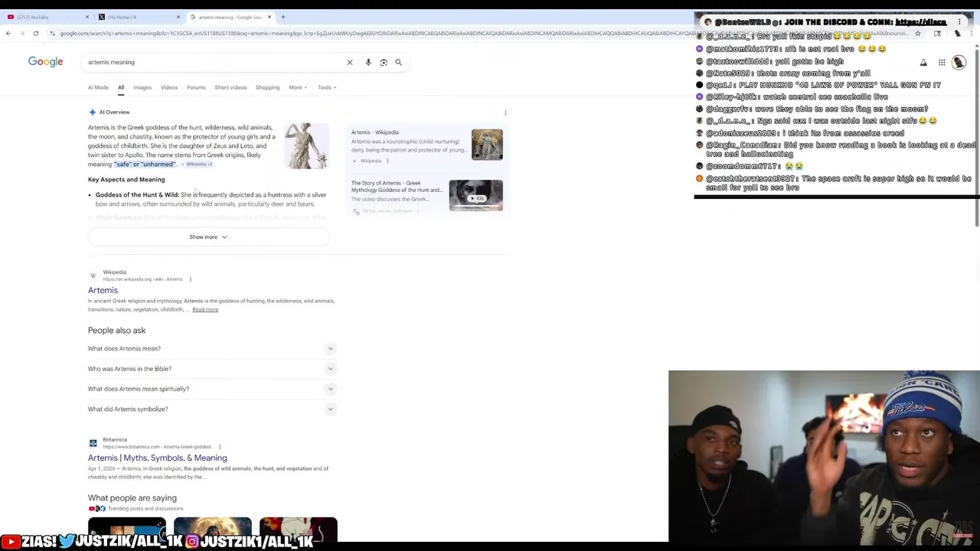Switch to AI Mode tab
980x551 pixels.
pos(98,87)
